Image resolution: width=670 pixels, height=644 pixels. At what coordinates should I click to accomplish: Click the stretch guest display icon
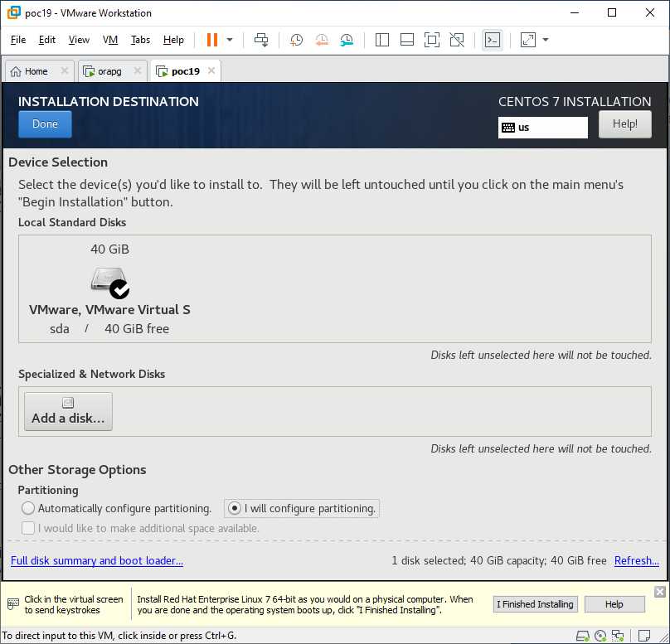(528, 40)
